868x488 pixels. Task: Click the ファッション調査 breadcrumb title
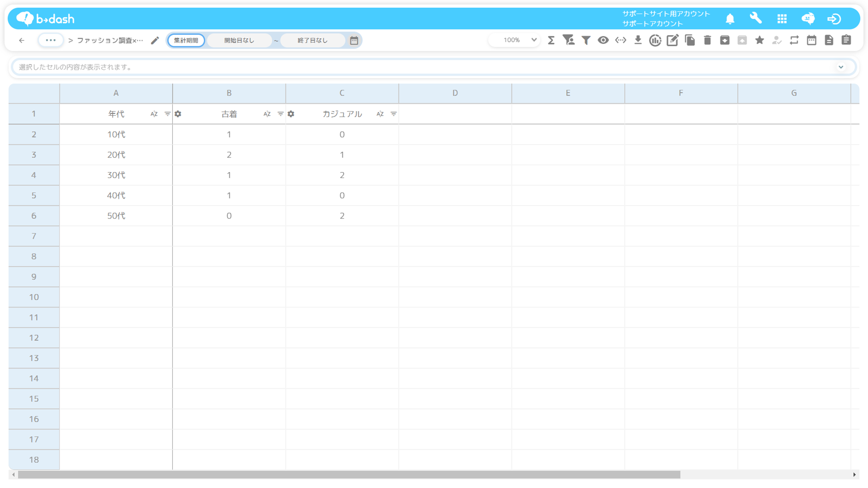(110, 40)
